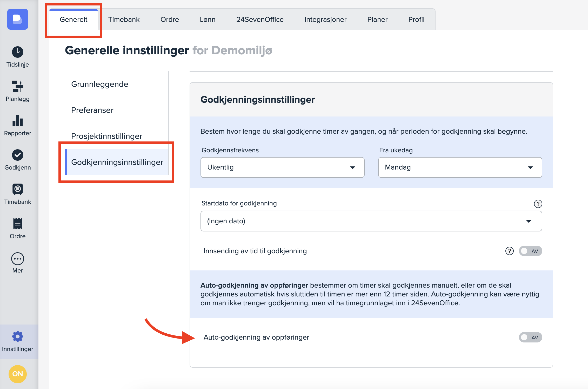The height and width of the screenshot is (389, 588).
Task: Open the Startdato for godkjenning dropdown
Action: coord(371,221)
